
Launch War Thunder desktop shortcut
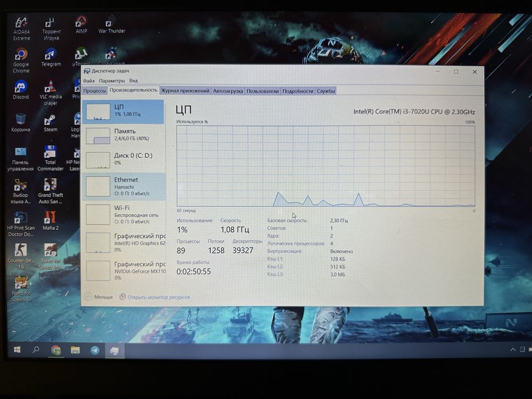point(112,25)
